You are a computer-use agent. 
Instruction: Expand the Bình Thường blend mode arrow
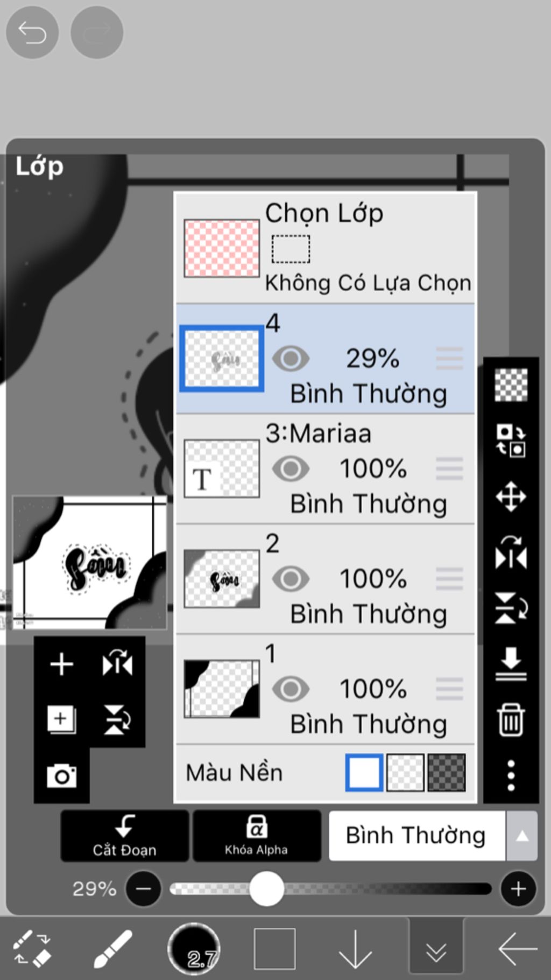tap(521, 836)
